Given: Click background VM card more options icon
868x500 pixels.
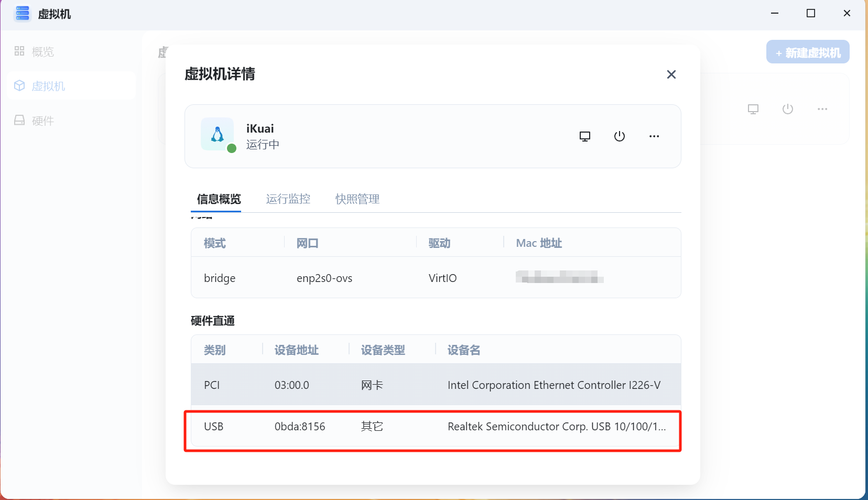Looking at the screenshot, I should 822,109.
